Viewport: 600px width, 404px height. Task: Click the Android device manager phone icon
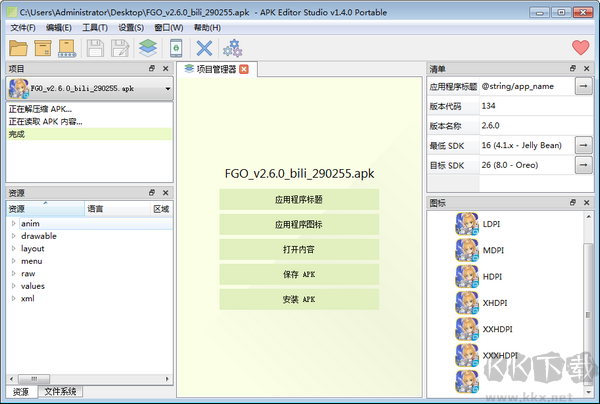(x=176, y=48)
